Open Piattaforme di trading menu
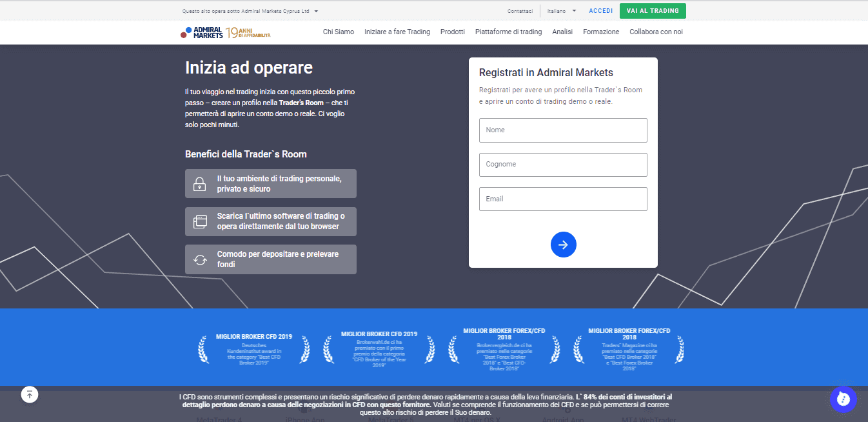This screenshot has height=422, width=868. tap(508, 32)
